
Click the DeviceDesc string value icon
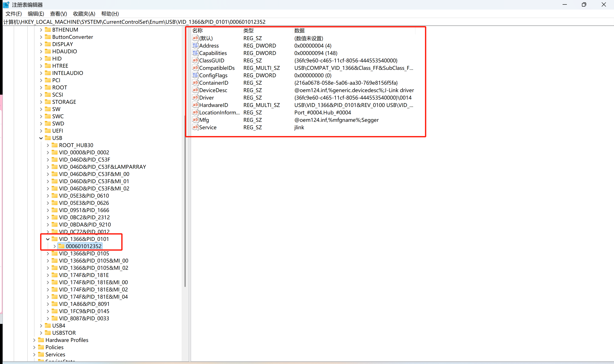click(x=195, y=90)
